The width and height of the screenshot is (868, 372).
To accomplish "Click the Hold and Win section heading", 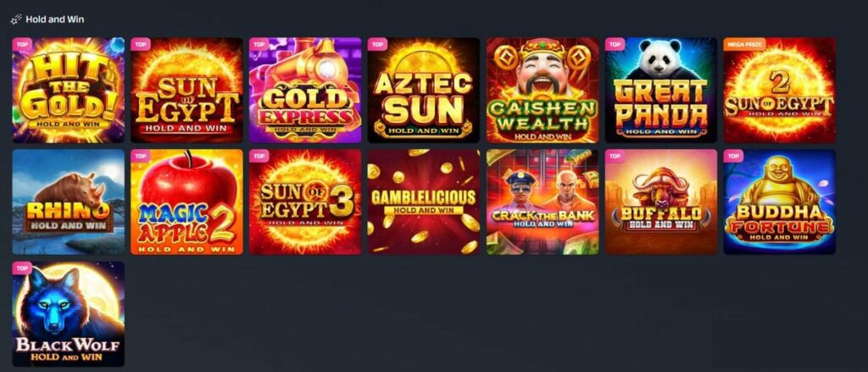I will pos(55,19).
